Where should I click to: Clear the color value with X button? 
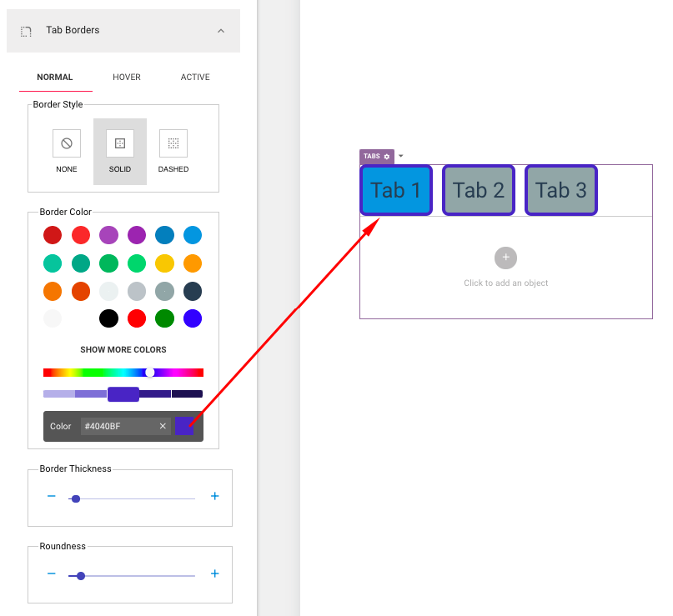coord(163,426)
